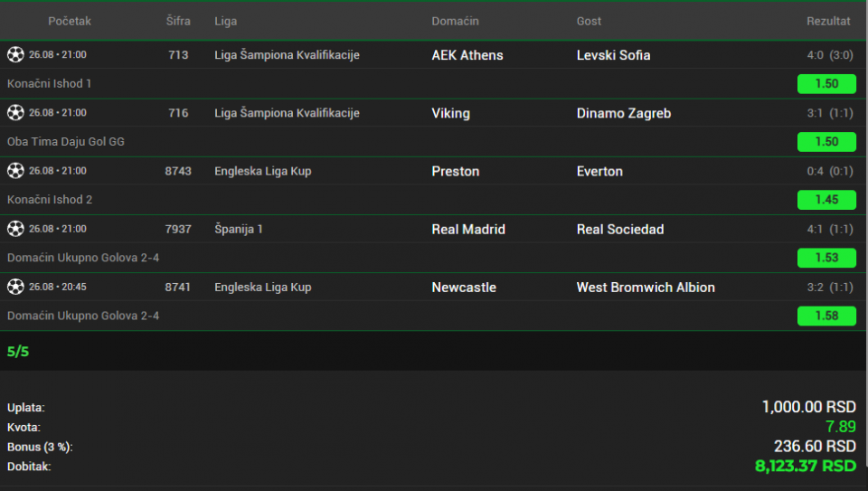Click the soccer ball icon for Real Madrid match

[x=15, y=229]
